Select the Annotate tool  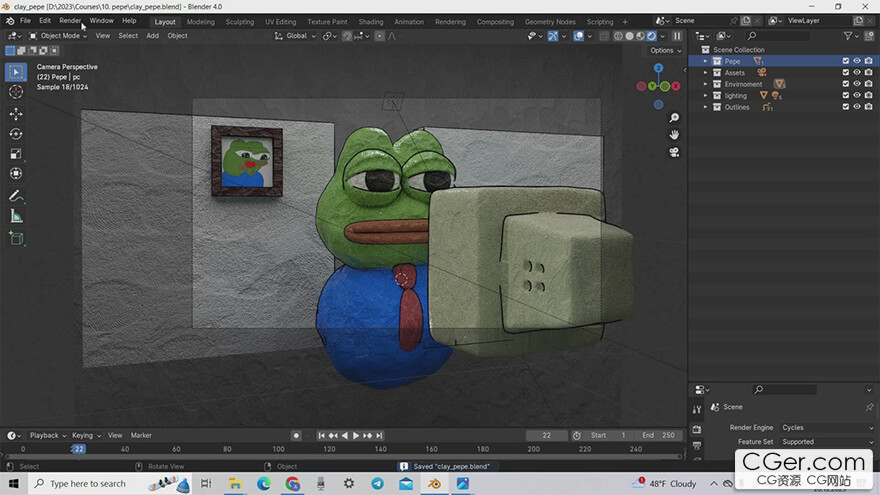[x=16, y=196]
